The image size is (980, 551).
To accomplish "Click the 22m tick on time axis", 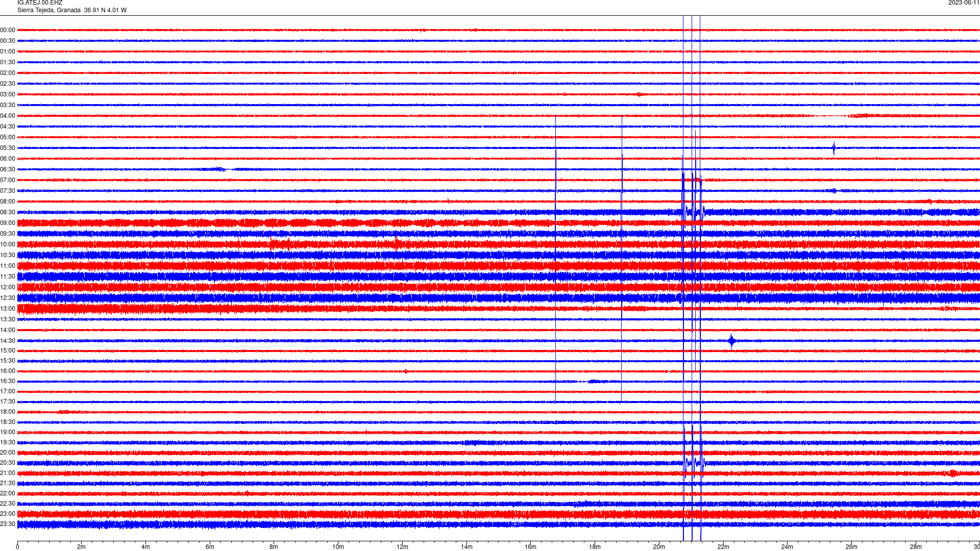I will 723,547.
